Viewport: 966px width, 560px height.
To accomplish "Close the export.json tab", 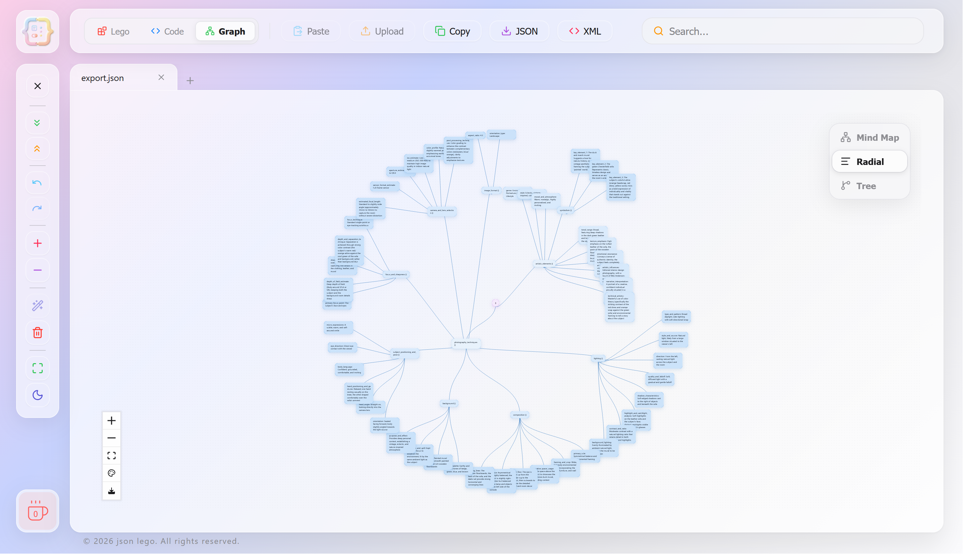I will (162, 78).
